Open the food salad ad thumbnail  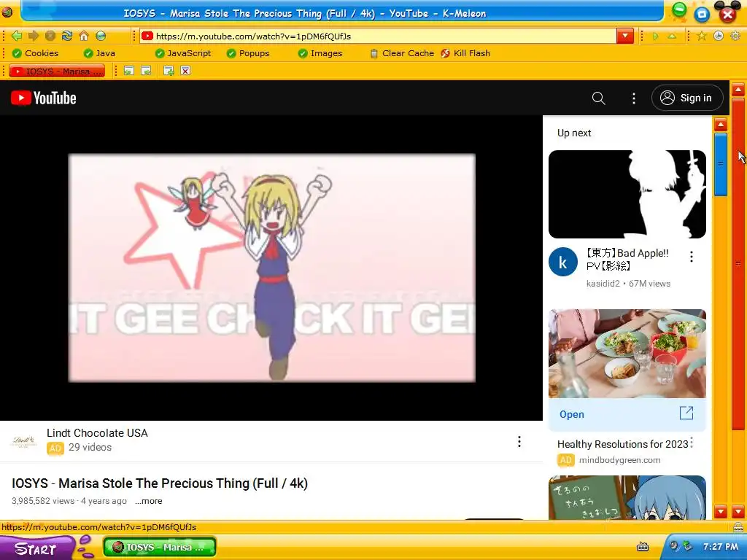[627, 354]
